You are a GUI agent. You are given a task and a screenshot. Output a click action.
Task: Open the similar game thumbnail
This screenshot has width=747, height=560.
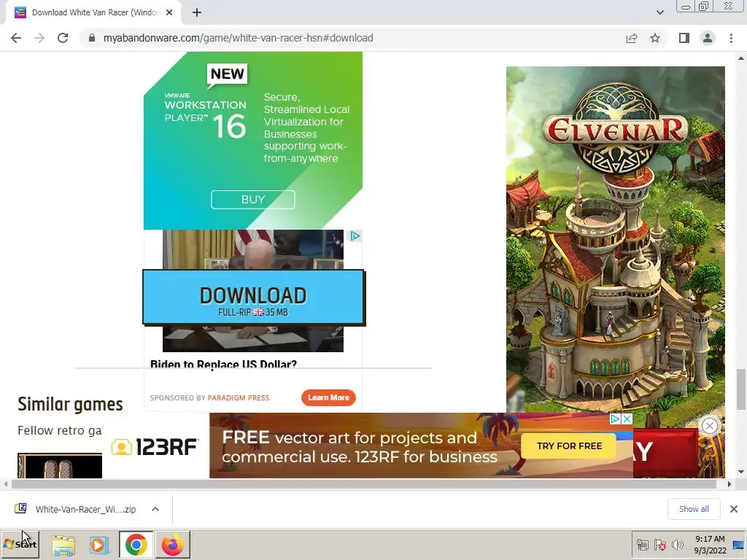(x=60, y=466)
